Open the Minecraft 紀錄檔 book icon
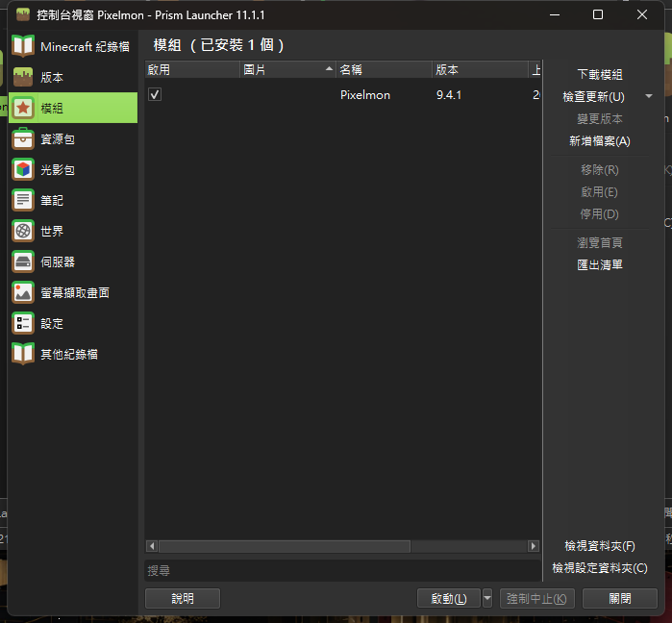672x623 pixels. (x=23, y=46)
